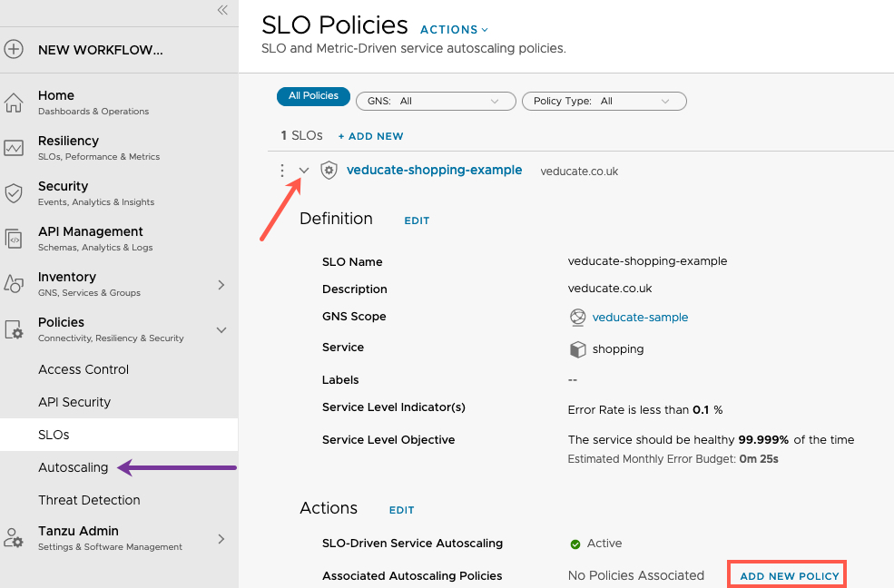The image size is (894, 588).
Task: Open Resiliency SLOs and Metrics
Action: (x=99, y=148)
